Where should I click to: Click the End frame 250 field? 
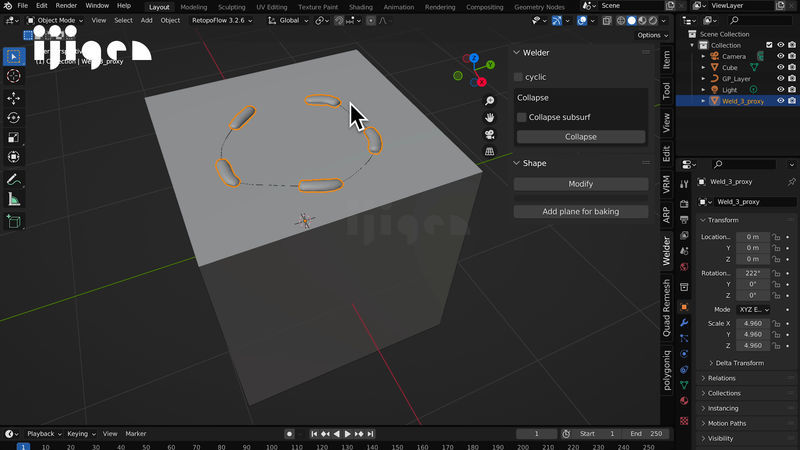(x=646, y=434)
